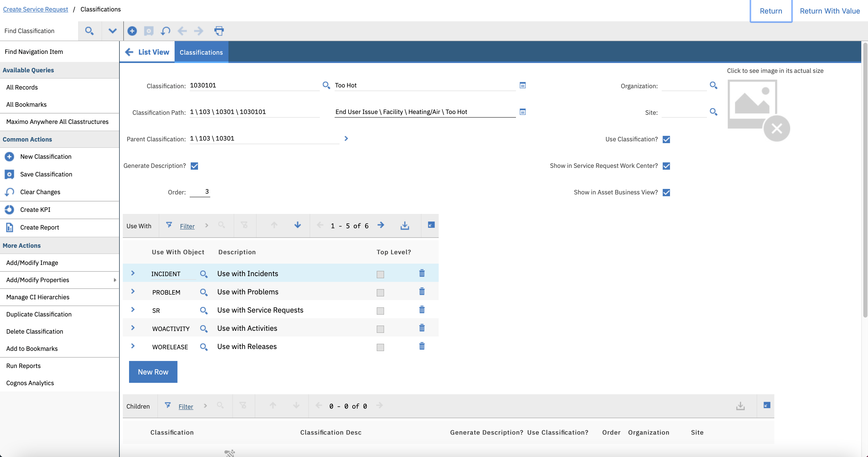
Task: Uncheck Use Classification checkbox
Action: 666,139
